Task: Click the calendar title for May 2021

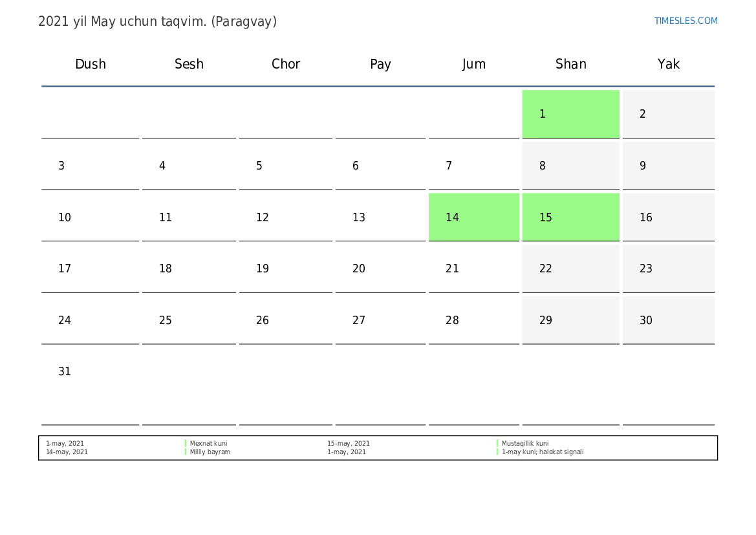Action: click(157, 21)
